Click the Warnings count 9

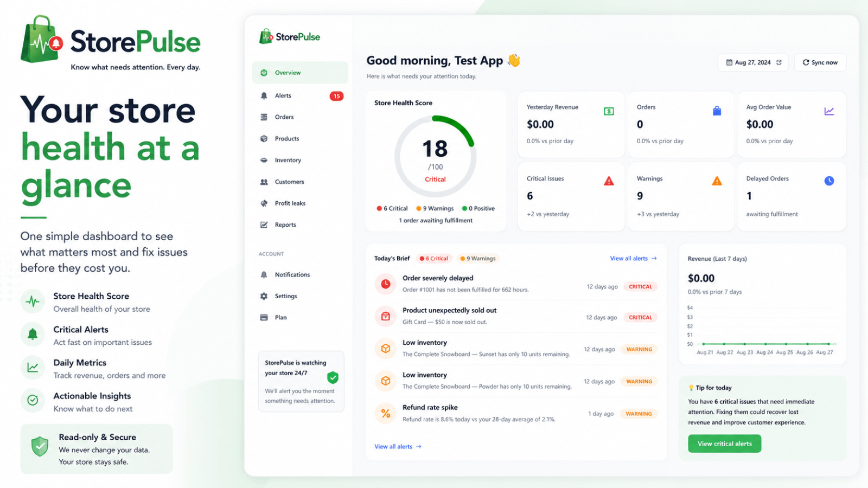[x=640, y=196]
